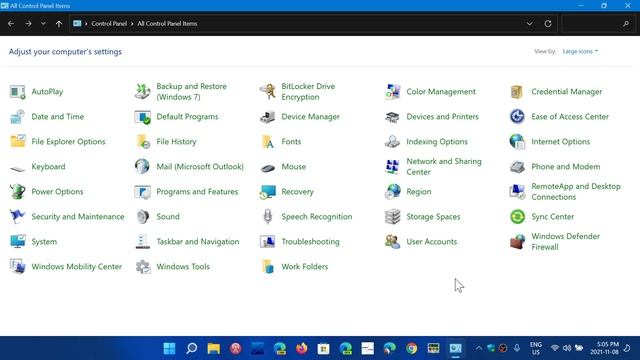The width and height of the screenshot is (640, 360).
Task: Click Taskbar and Navigation link
Action: tap(198, 242)
